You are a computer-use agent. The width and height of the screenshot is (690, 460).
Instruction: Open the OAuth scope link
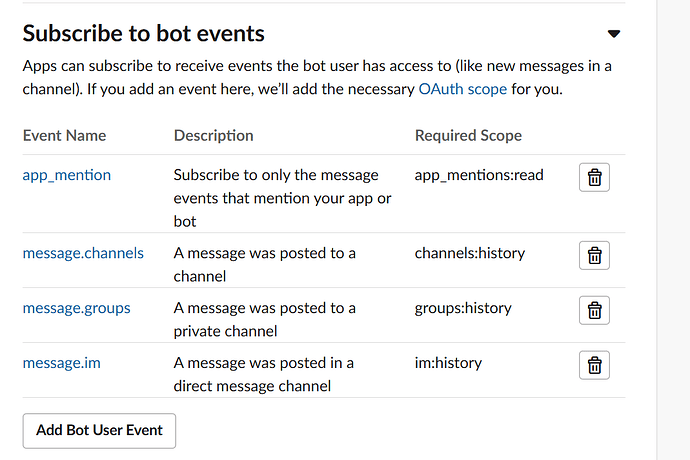(462, 89)
